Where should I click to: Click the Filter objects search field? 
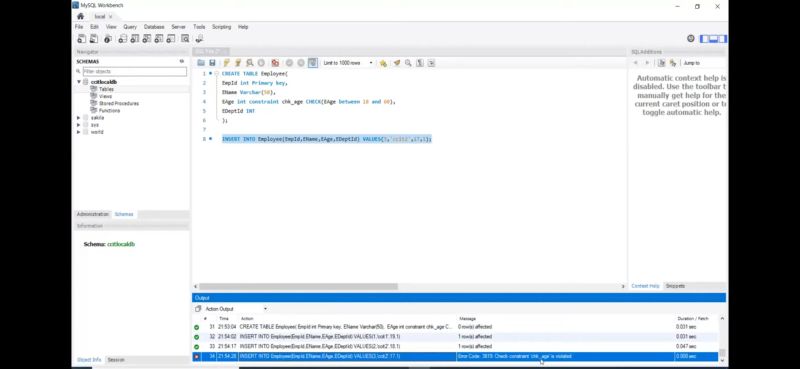pyautogui.click(x=135, y=71)
